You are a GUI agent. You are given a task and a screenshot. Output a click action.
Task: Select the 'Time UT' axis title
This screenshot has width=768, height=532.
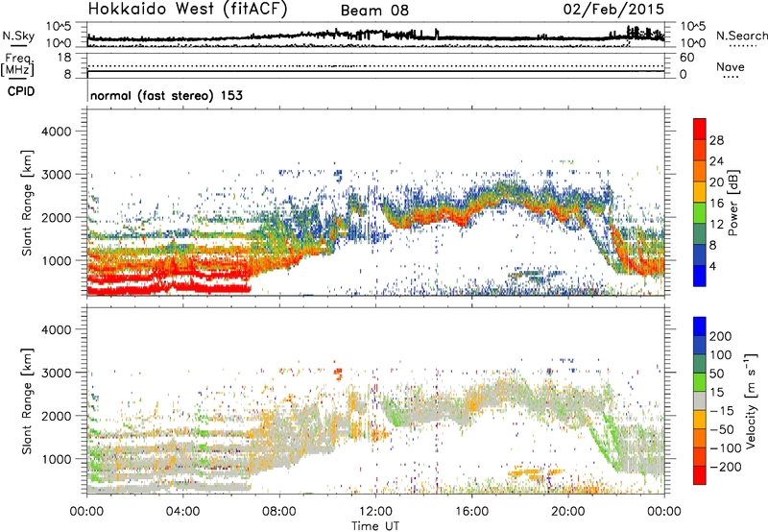(x=375, y=525)
